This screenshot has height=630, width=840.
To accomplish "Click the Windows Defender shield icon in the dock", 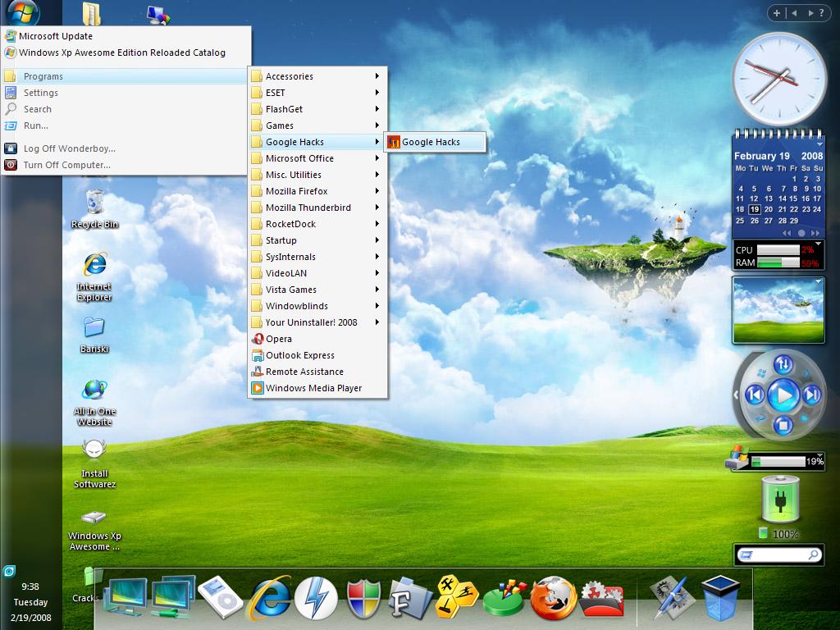I will 364,596.
